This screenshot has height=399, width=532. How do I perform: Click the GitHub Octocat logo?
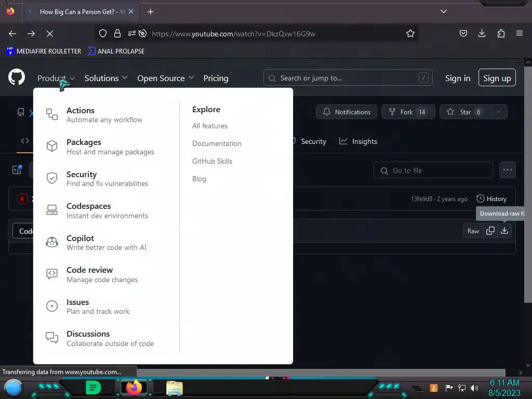[x=16, y=77]
